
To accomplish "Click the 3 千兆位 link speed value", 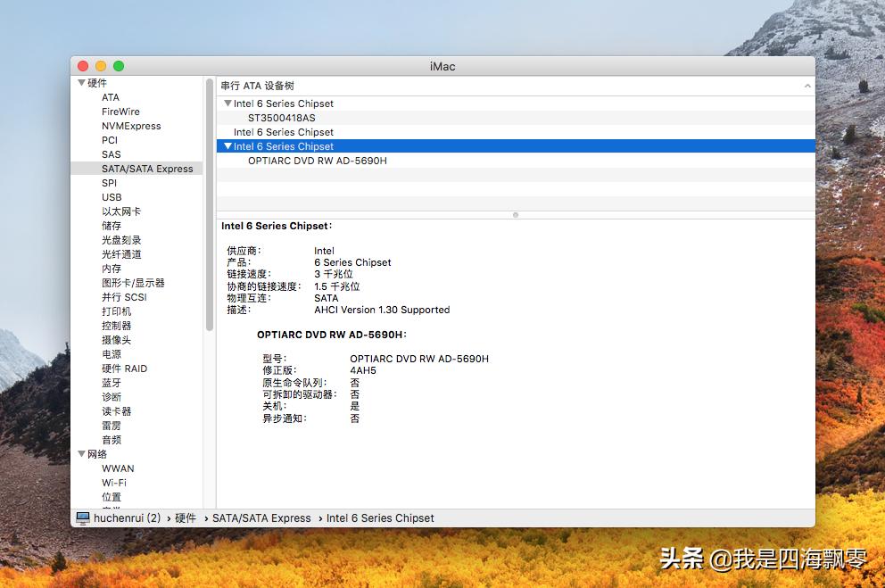I will coord(334,274).
